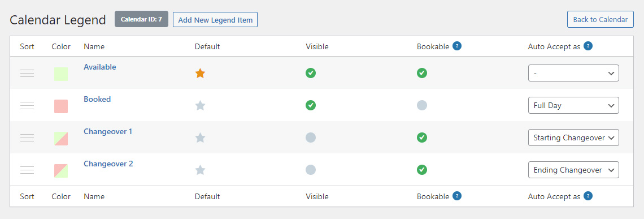
Task: Set Booked as default via its star
Action: 200,105
